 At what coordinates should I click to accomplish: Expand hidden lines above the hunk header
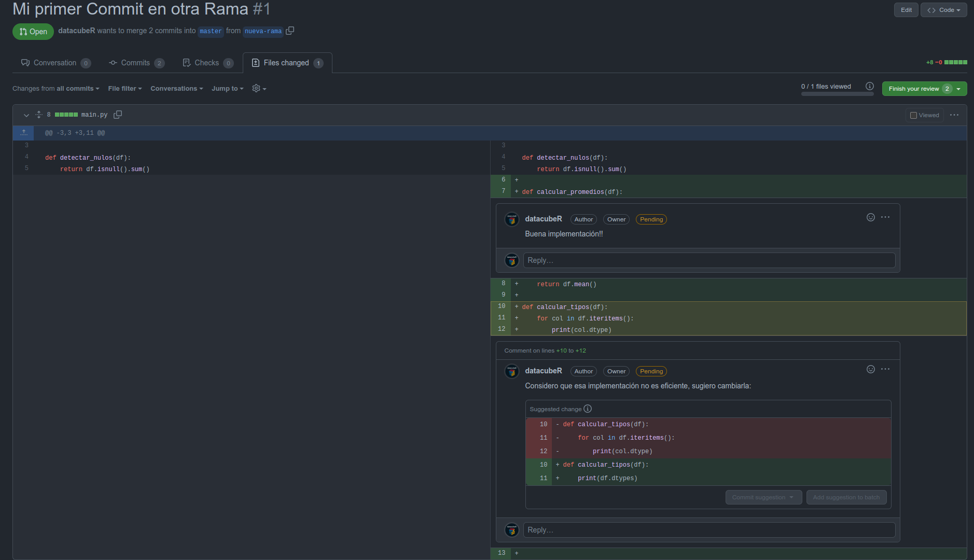pyautogui.click(x=24, y=133)
